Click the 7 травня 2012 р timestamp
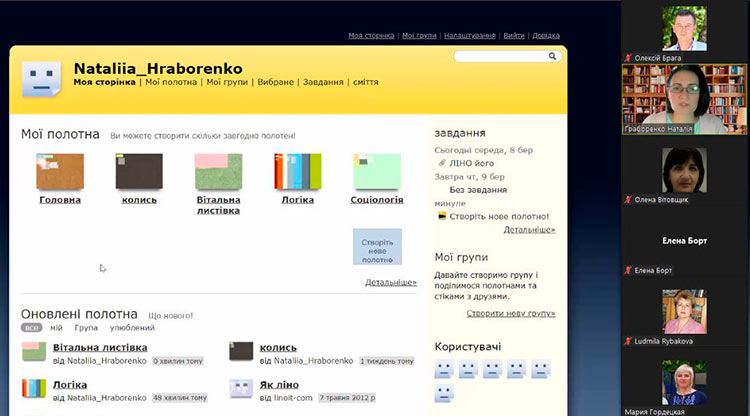Image resolution: width=750 pixels, height=416 pixels. click(x=347, y=398)
